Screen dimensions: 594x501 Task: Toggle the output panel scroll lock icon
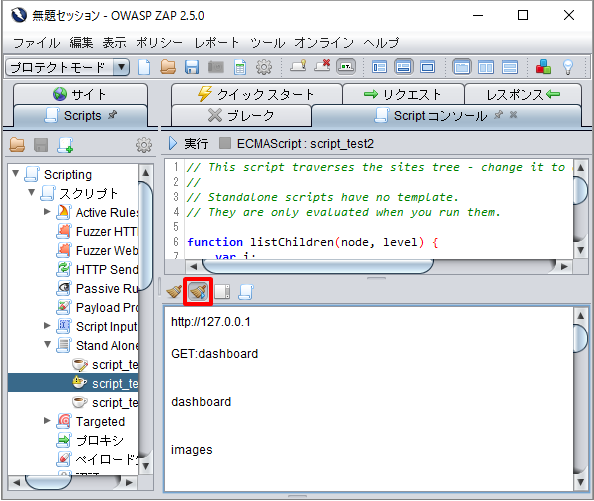[x=222, y=291]
